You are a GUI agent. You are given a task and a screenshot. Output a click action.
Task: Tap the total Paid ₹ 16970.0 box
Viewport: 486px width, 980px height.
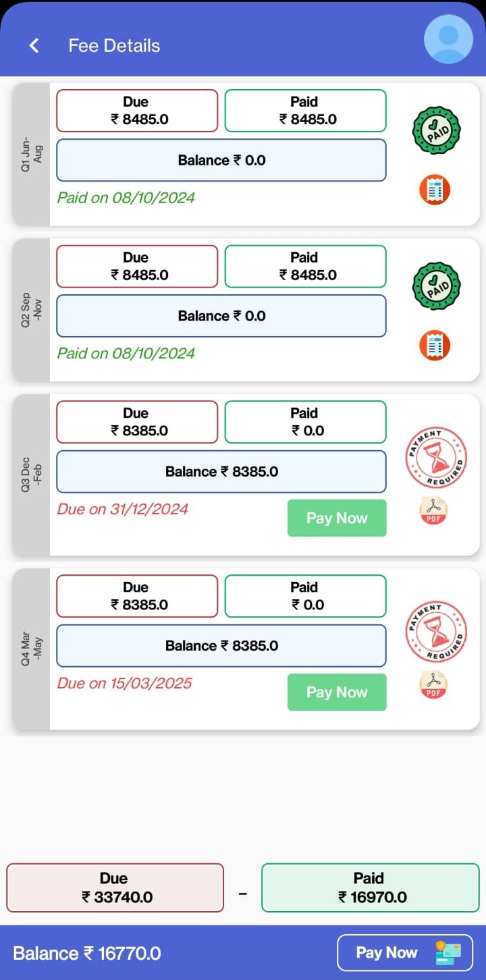(x=371, y=888)
